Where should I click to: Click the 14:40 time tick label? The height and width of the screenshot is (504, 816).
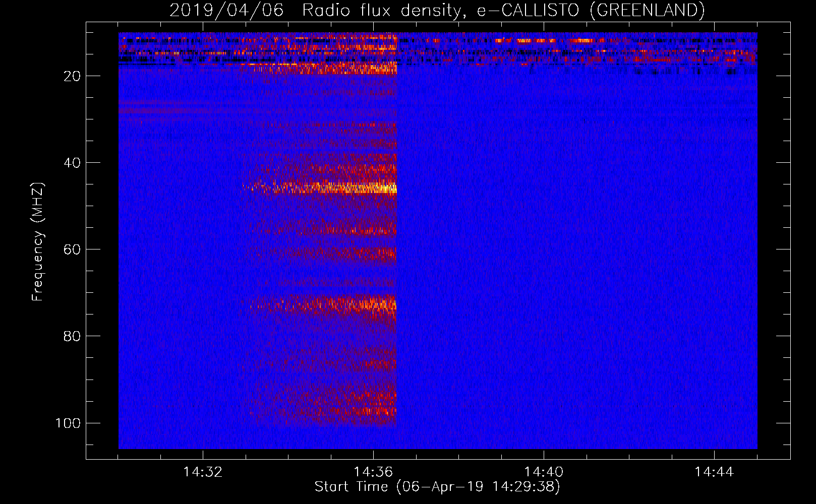tap(544, 472)
